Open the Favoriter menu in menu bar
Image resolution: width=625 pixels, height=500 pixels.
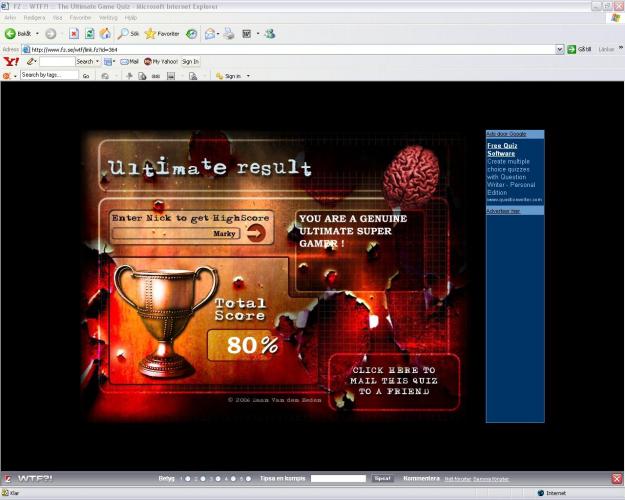[x=79, y=17]
